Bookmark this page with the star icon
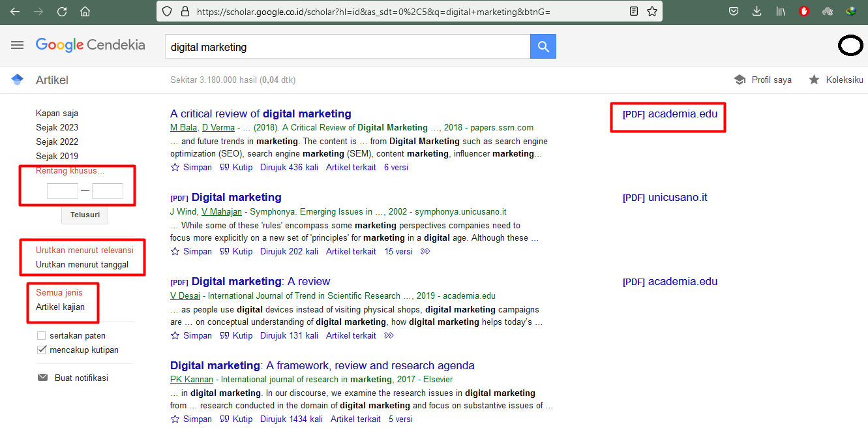The width and height of the screenshot is (868, 439). (652, 11)
